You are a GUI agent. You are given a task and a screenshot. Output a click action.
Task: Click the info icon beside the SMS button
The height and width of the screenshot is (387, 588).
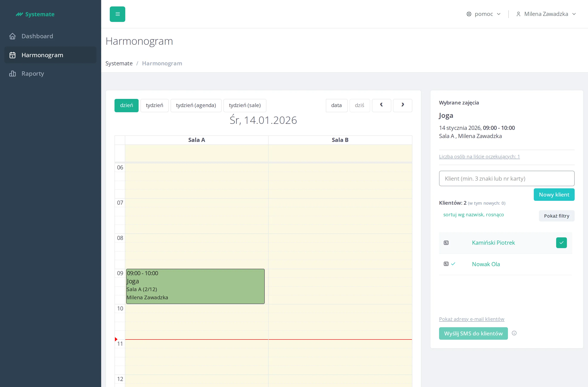point(514,333)
